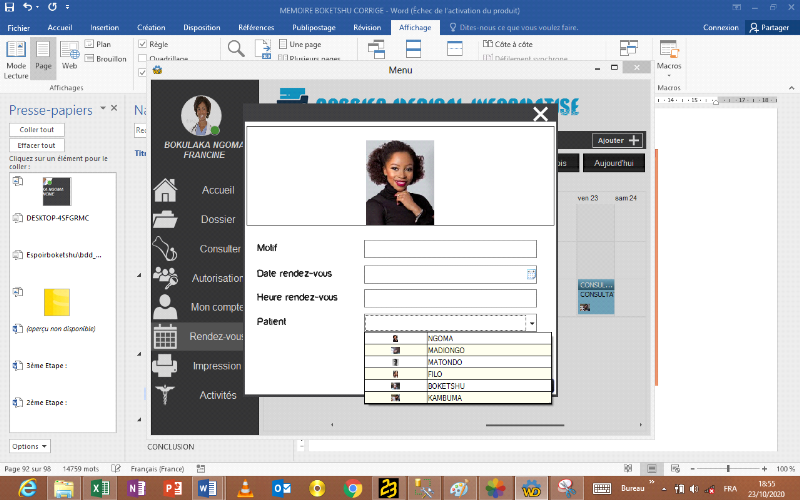The height and width of the screenshot is (500, 800).
Task: Open the Fichier tab
Action: 18,28
